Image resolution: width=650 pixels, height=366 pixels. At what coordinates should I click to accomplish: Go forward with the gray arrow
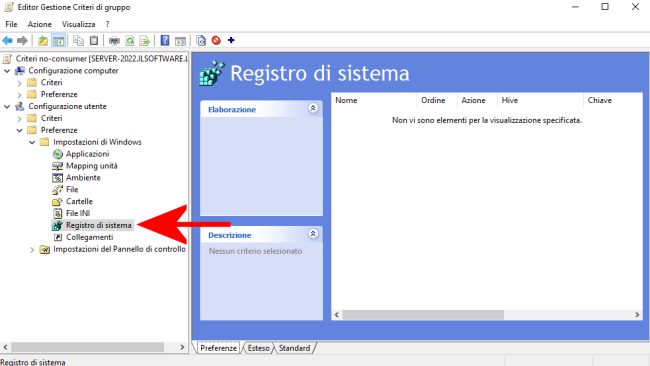coord(22,41)
